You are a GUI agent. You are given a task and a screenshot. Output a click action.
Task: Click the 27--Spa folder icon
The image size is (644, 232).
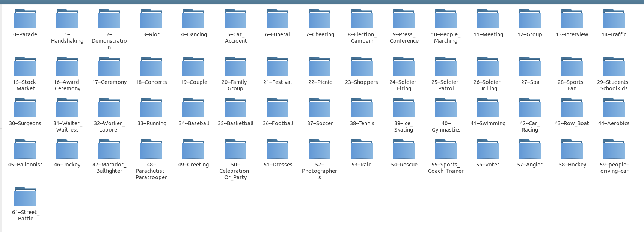[x=530, y=67]
